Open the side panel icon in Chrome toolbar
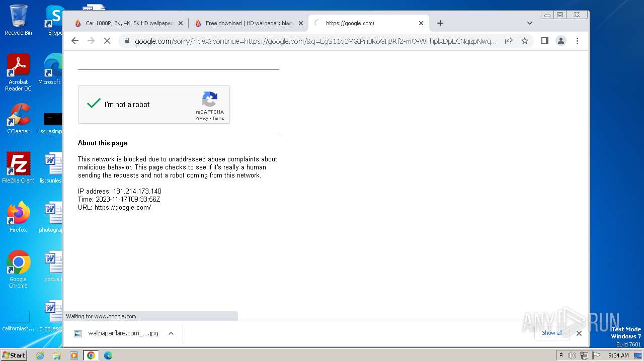Screen dimensions: 644x362 click(544, 41)
